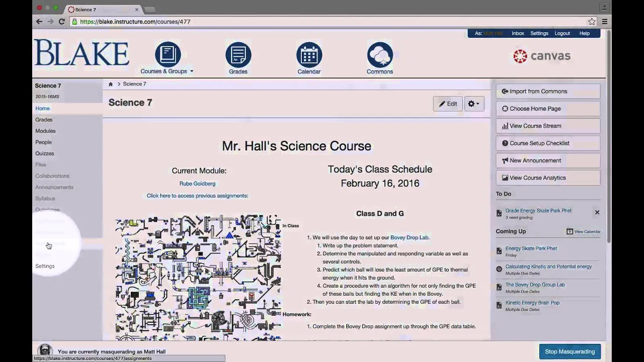This screenshot has width=644, height=362.
Task: Click the masquerade user avatar icon
Action: coord(45,350)
